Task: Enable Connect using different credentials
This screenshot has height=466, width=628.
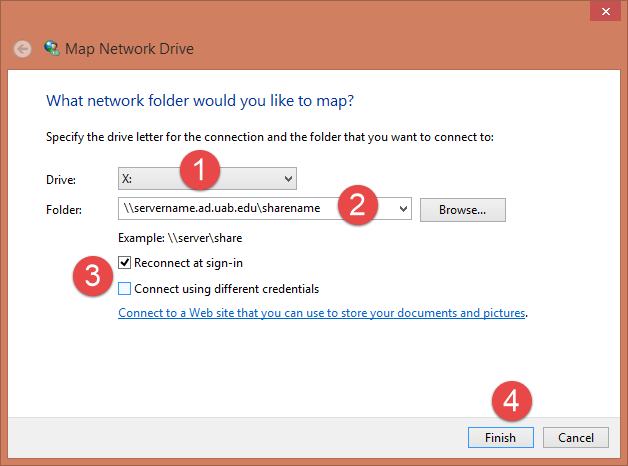Action: [125, 289]
